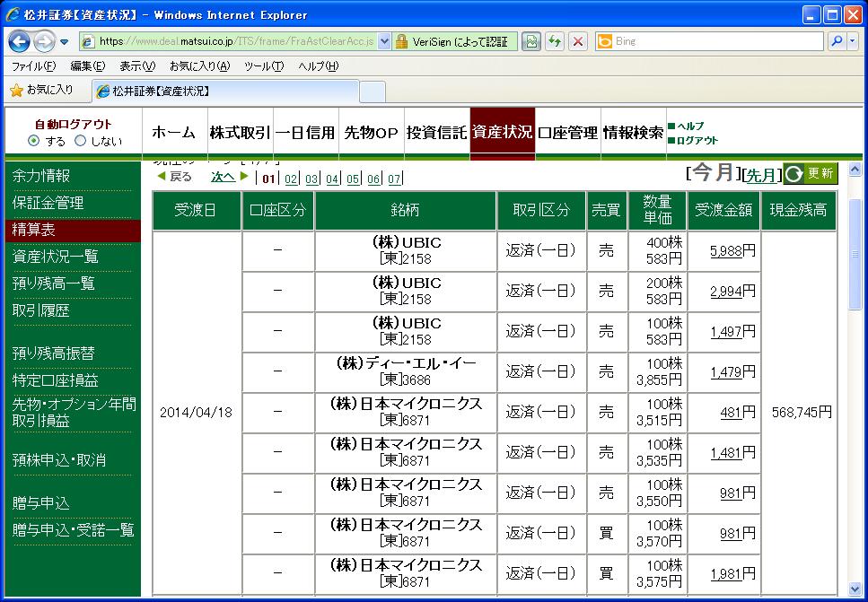Select 精算表 in the sidebar
Screen dimensions: 868x602
[73, 230]
